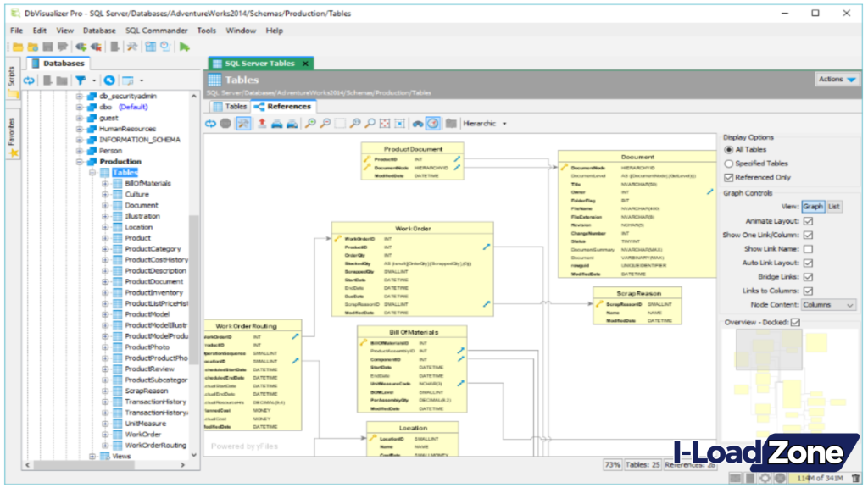Open the filter icon's dropdown arrow
The image size is (868, 488).
coord(93,80)
